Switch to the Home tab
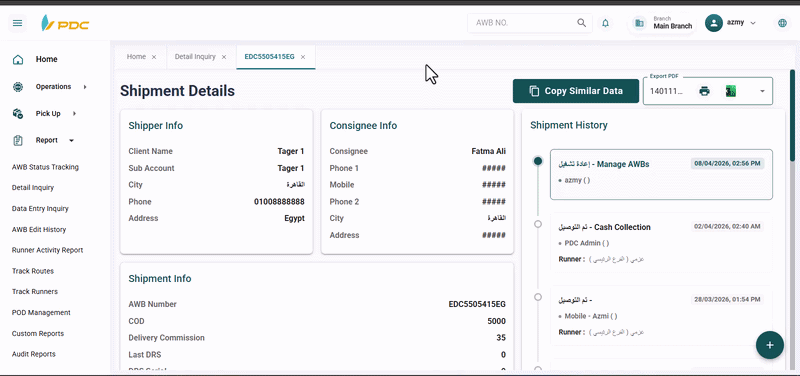The height and width of the screenshot is (376, 800). tap(136, 57)
